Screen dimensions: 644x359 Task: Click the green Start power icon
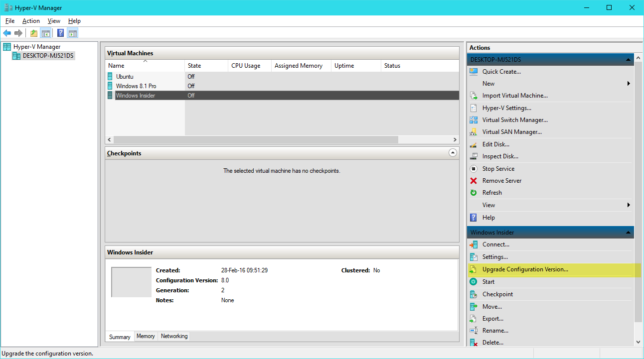(474, 282)
